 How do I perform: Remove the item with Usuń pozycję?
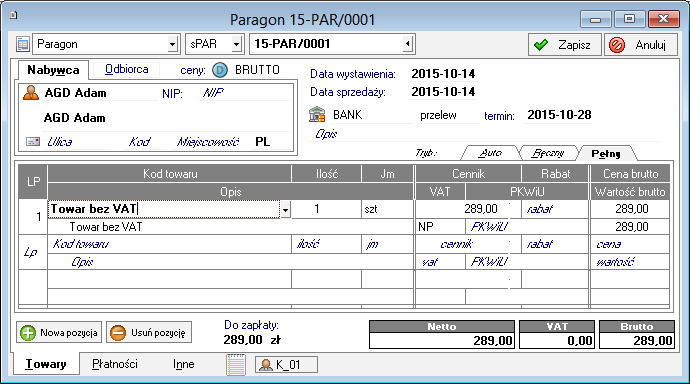pyautogui.click(x=149, y=333)
